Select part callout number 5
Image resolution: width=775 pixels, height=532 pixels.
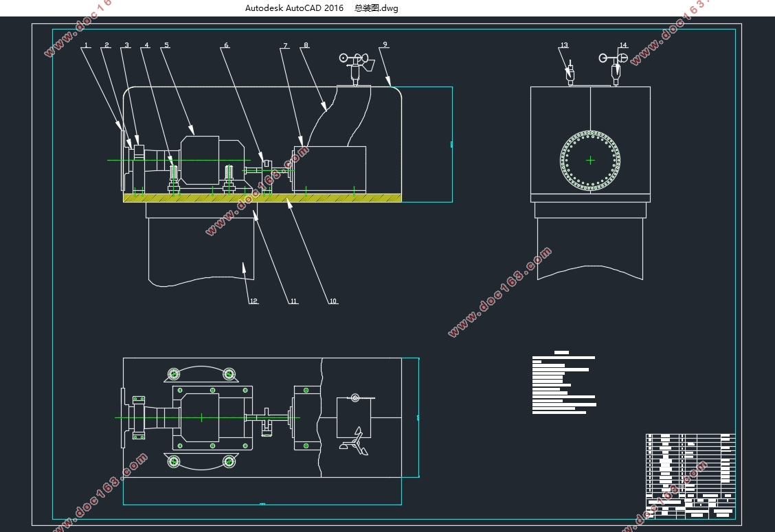click(x=166, y=45)
